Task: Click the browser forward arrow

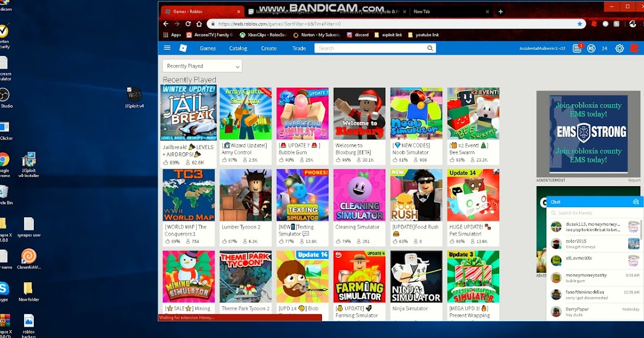Action: (177, 24)
